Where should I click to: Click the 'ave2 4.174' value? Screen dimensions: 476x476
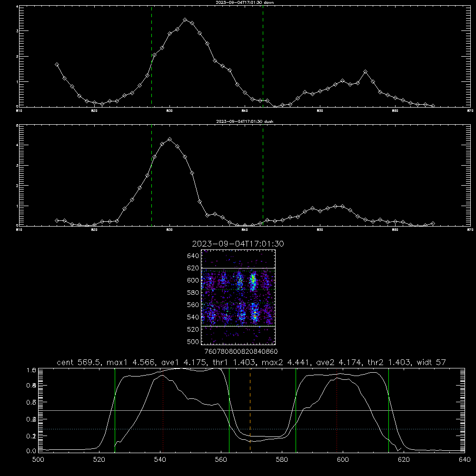pos(339,362)
